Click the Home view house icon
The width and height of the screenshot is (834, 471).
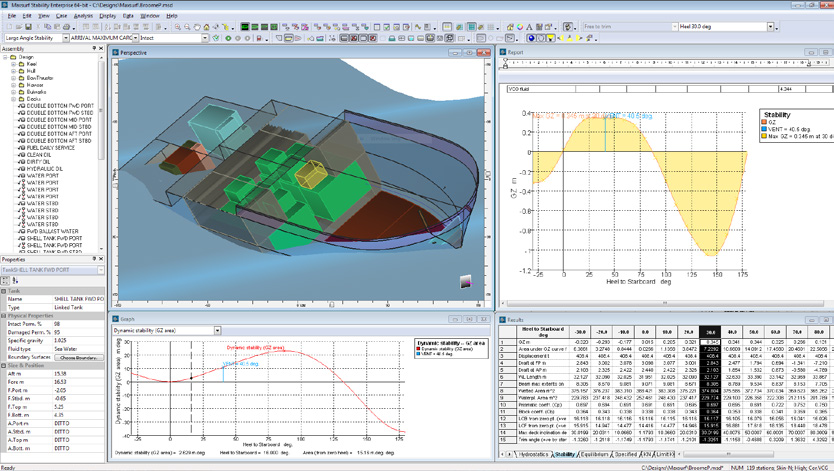pos(206,27)
